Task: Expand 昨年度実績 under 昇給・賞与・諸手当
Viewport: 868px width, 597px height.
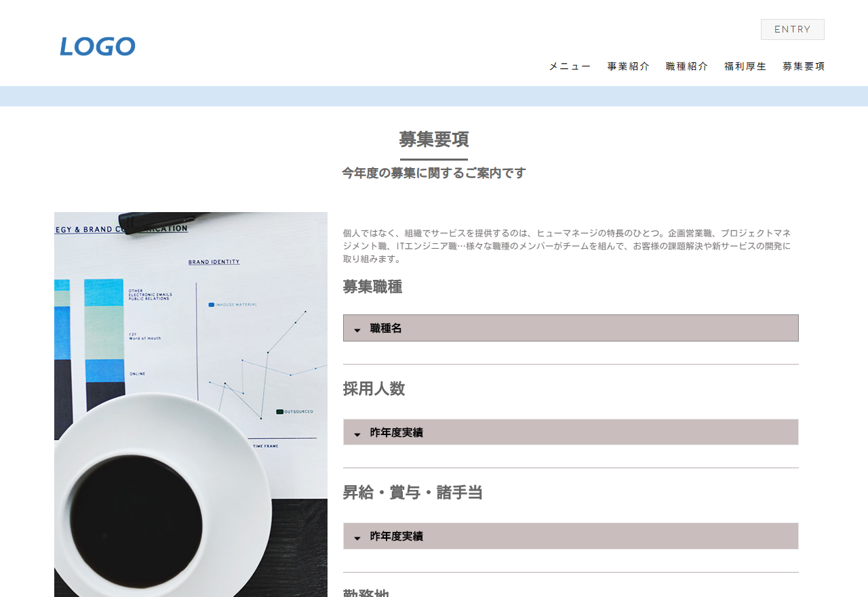Action: click(571, 536)
